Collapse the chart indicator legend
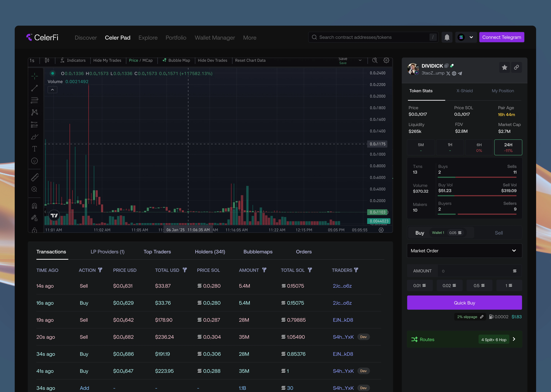This screenshot has width=551, height=392. click(52, 90)
